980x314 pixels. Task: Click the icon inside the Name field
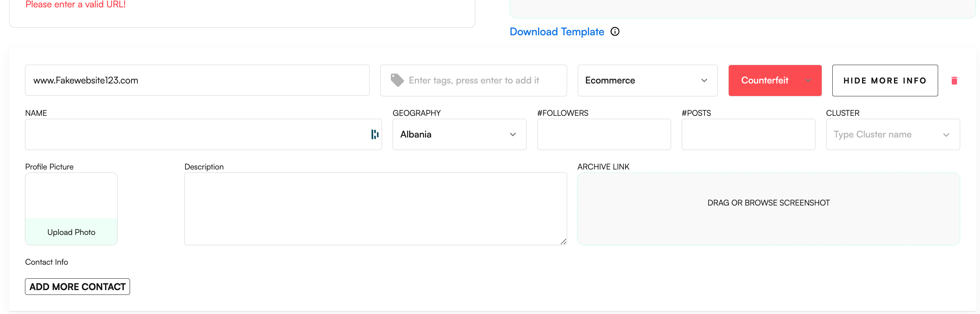pos(375,134)
